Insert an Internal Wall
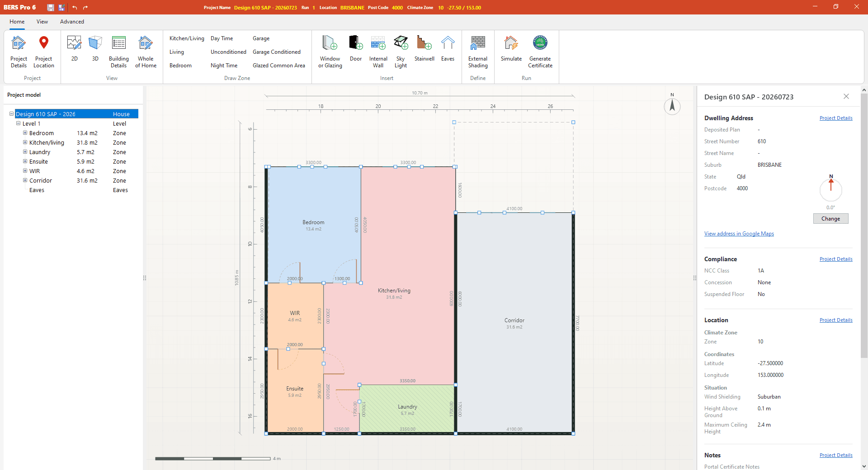Screen dimensions: 868x470 tap(378, 52)
